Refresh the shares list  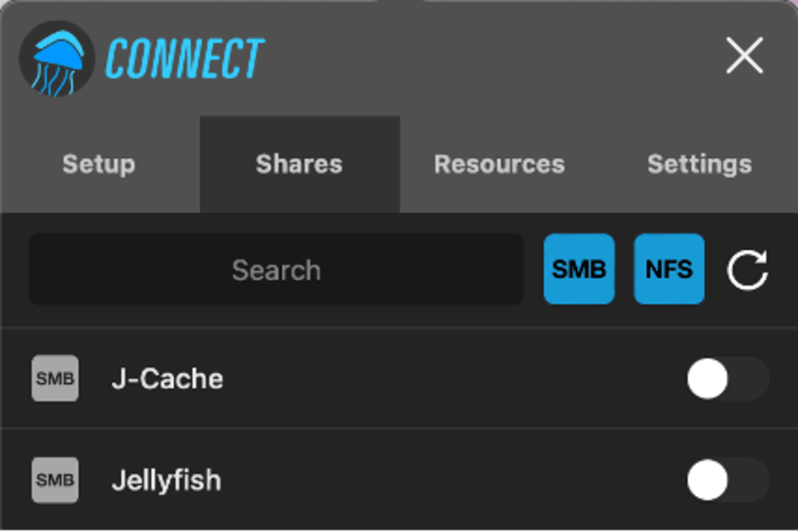[747, 269]
